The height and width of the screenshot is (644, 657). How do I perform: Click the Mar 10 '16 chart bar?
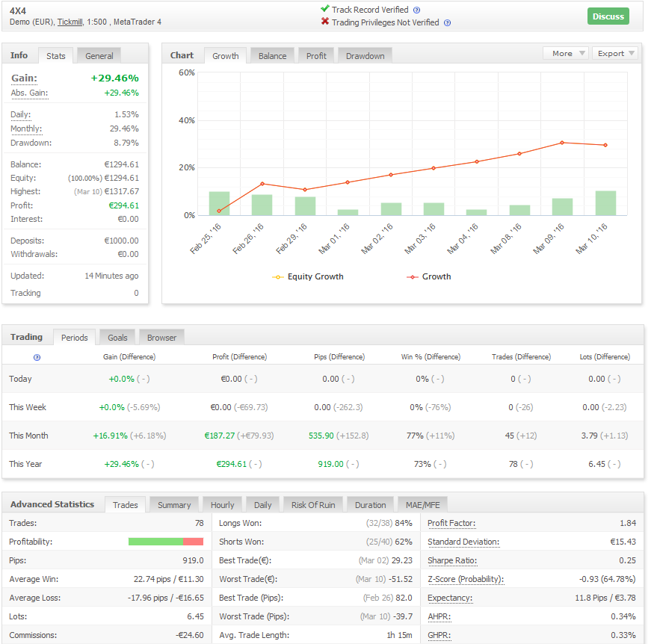coord(605,203)
